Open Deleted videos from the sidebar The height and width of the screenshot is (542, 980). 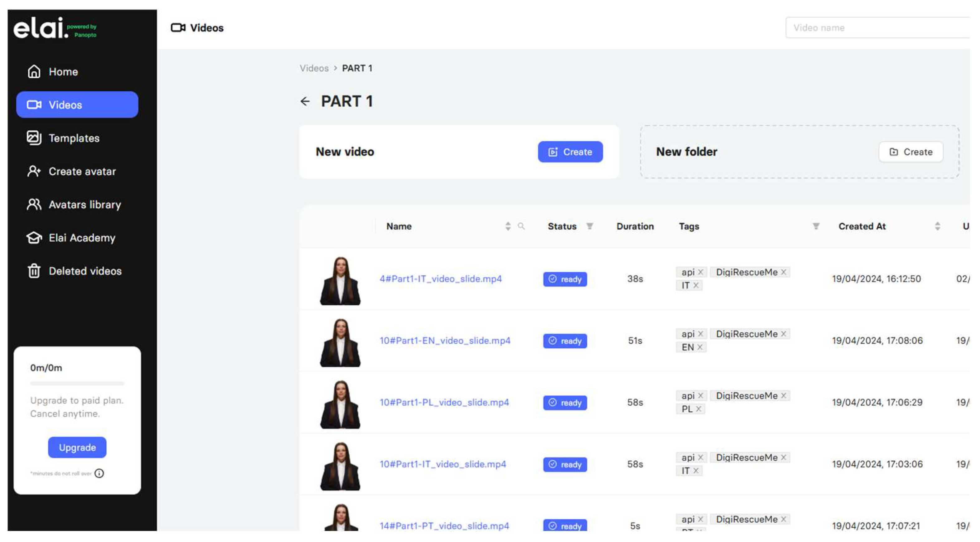tap(85, 271)
